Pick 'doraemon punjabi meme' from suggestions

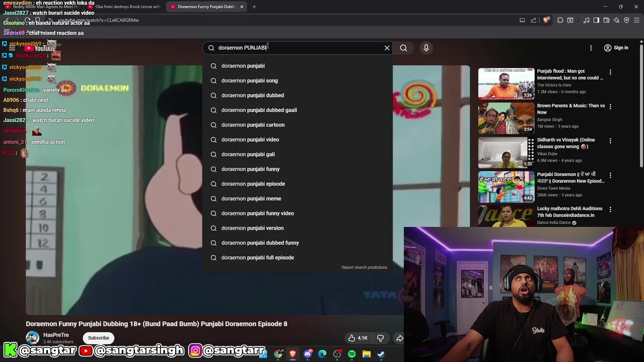[x=297, y=199]
